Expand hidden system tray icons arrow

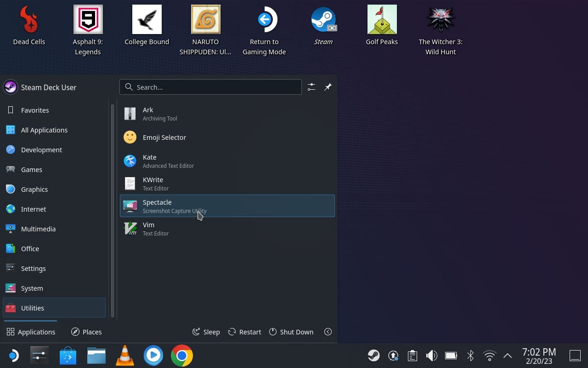point(508,356)
